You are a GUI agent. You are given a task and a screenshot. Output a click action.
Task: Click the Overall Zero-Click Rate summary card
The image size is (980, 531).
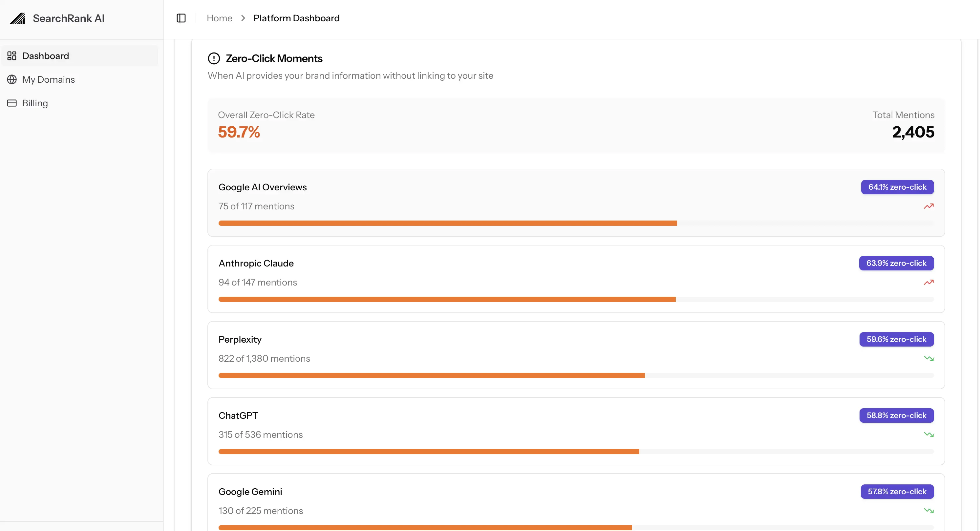[x=576, y=125]
